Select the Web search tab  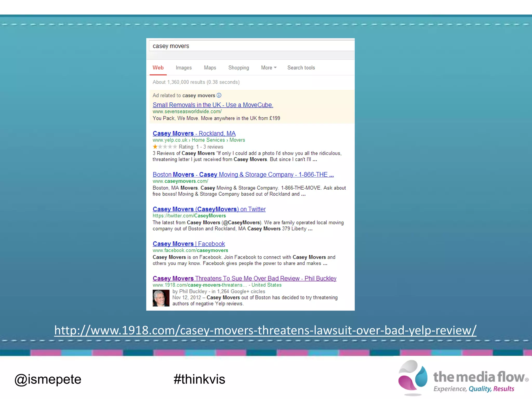[158, 68]
